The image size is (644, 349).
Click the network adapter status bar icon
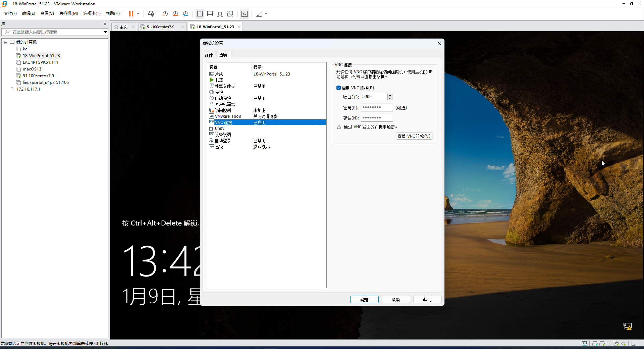[616, 343]
